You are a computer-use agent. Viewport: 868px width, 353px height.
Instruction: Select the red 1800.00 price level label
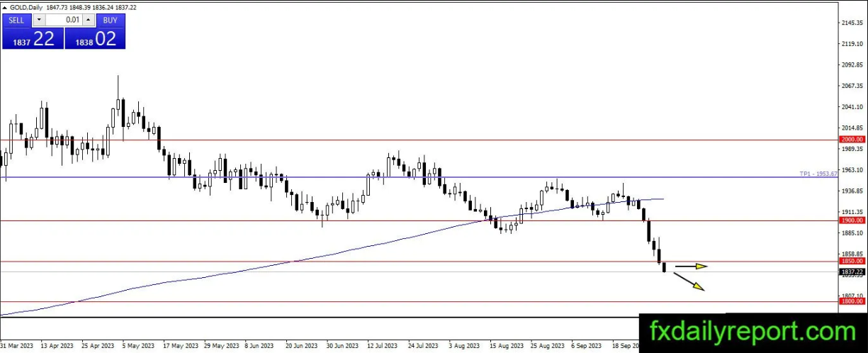click(850, 301)
